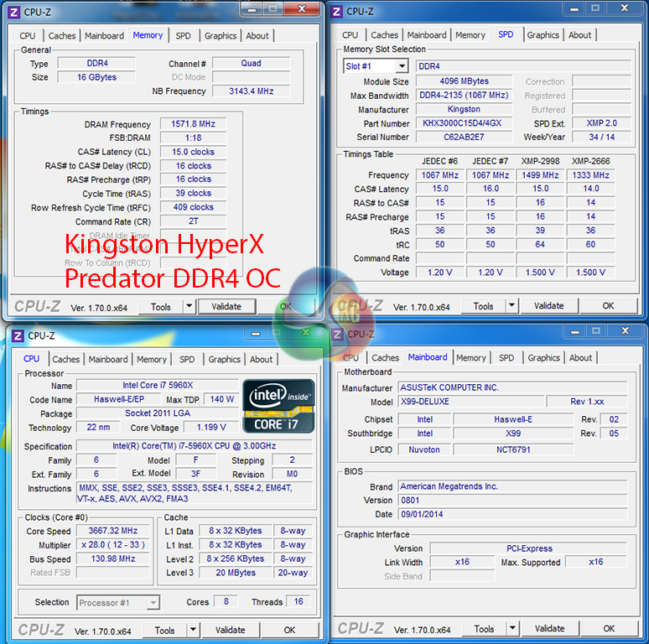Open Mainboard tab in Memory window
Viewport: 649px width, 644px height.
[x=104, y=36]
